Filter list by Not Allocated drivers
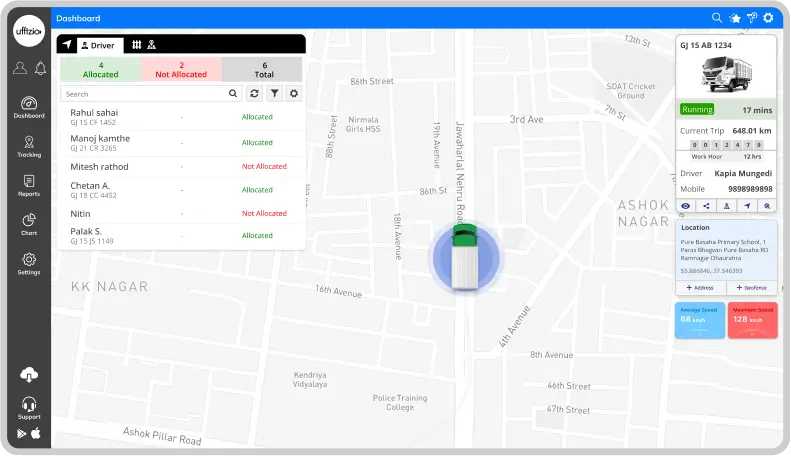791x456 pixels. [181, 69]
